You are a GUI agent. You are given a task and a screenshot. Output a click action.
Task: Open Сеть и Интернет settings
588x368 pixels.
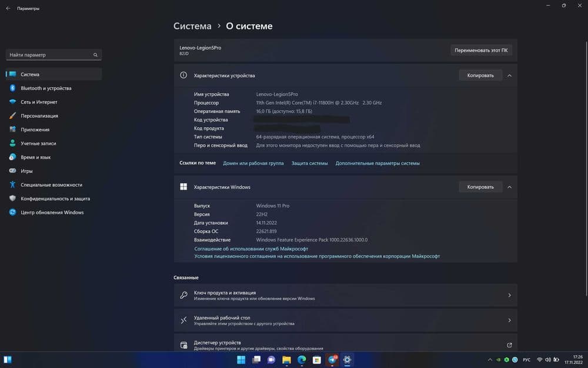coord(54,102)
